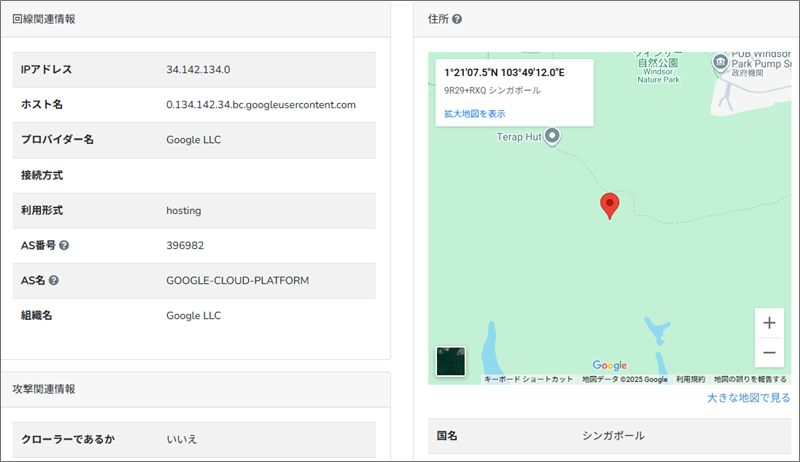Screen dimensions: 800x462
Task: Click the plus code 9R29+RXQ シンガポール
Action: click(x=492, y=90)
